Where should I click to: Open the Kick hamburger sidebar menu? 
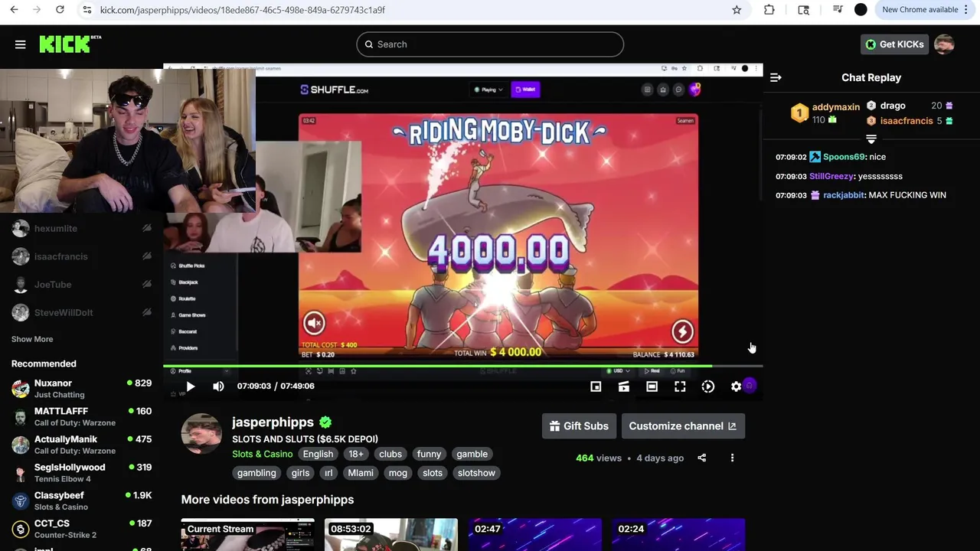21,44
